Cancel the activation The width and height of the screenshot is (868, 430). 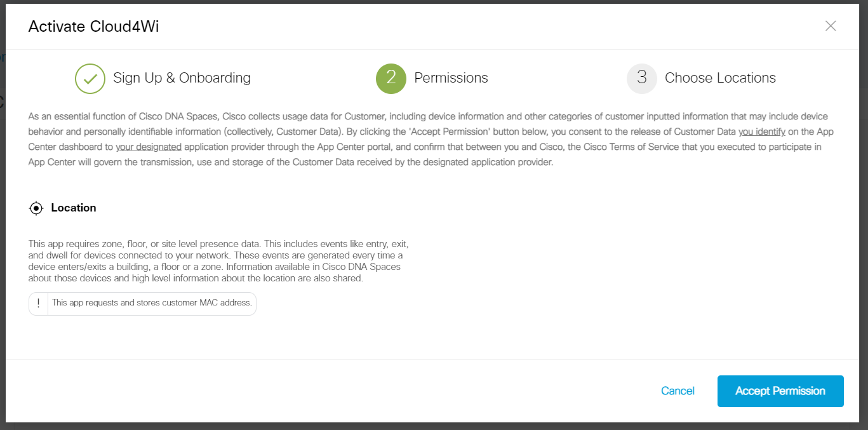(x=678, y=391)
